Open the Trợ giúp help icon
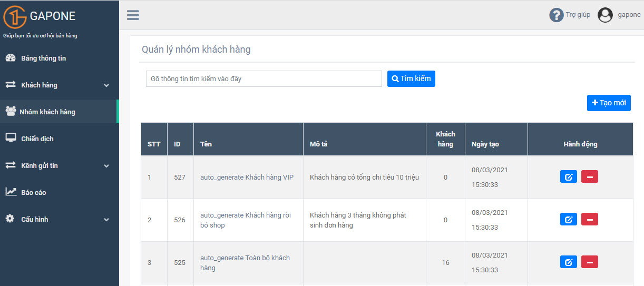The image size is (644, 286). (x=556, y=15)
